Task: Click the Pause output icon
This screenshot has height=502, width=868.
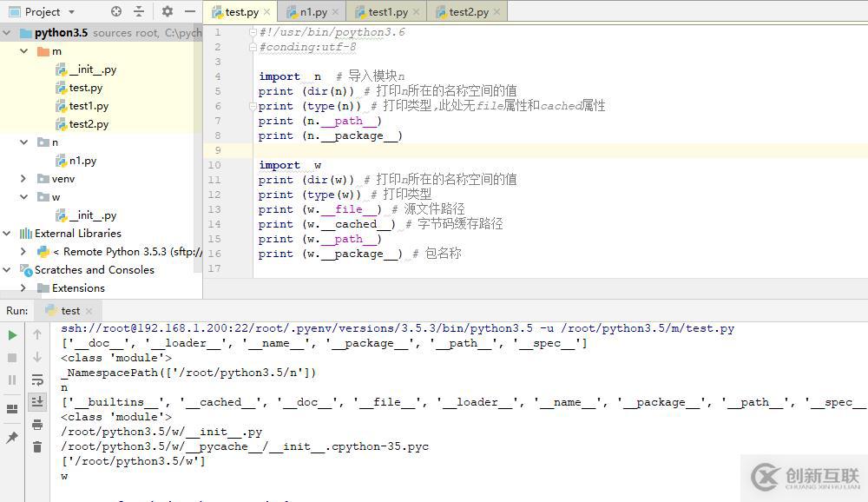Action: (12, 380)
